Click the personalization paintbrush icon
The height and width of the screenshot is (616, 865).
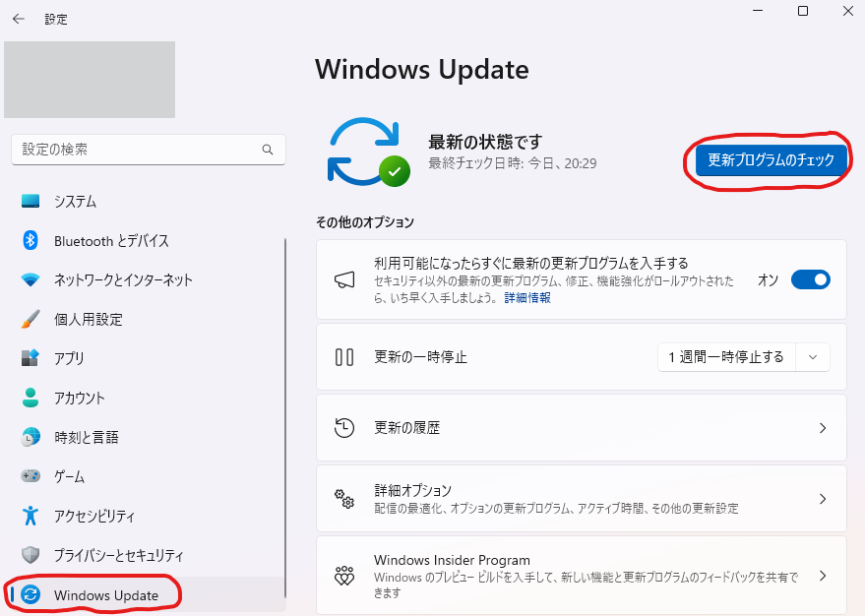pyautogui.click(x=31, y=319)
